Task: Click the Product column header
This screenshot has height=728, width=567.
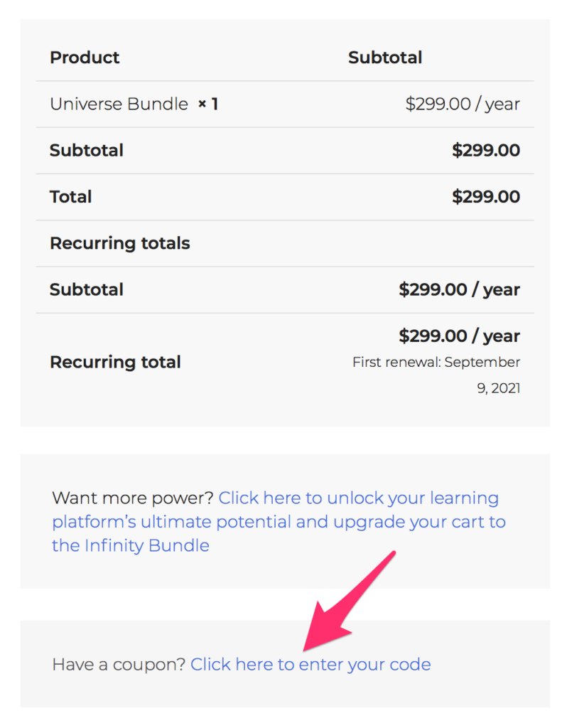Action: (85, 58)
